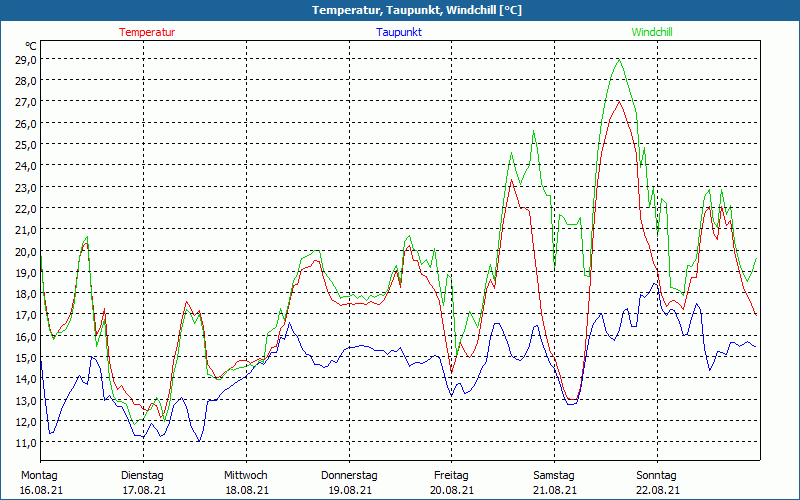Click the 16.08.21 date label
The width and height of the screenshot is (800, 500).
pos(40,490)
